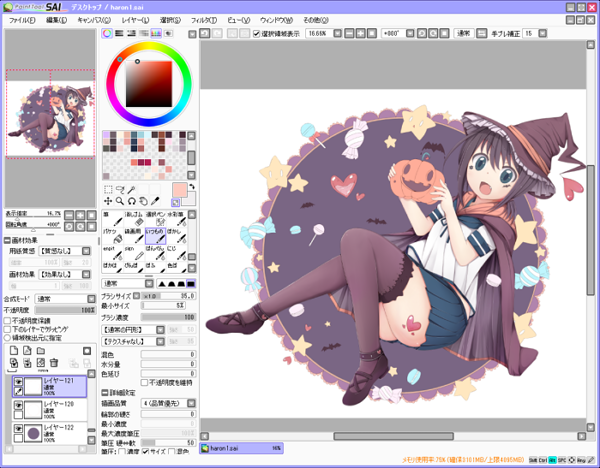Image resolution: width=600 pixels, height=468 pixels.
Task: Create a new linework layer icon
Action: (27, 351)
